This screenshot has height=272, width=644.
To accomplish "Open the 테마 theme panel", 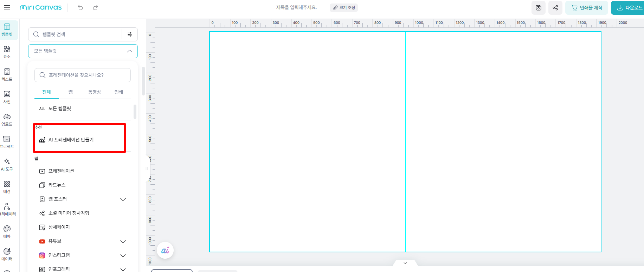I will [x=7, y=232].
